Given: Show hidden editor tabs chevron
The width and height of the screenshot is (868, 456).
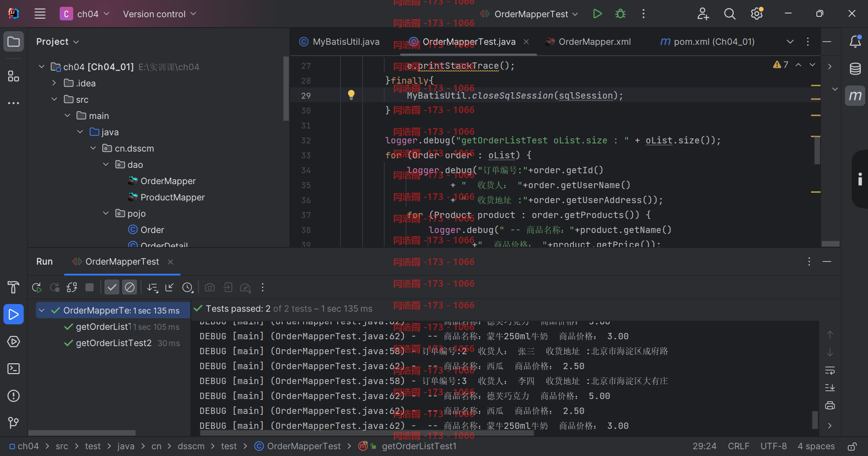Looking at the screenshot, I should [x=790, y=42].
